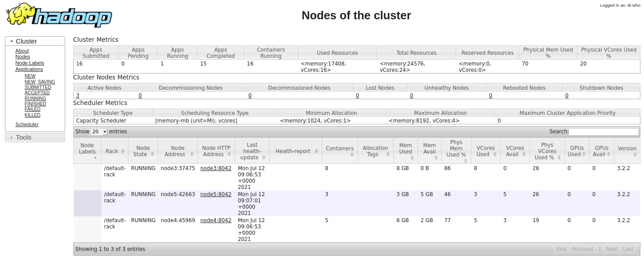Show RUNNING applications

coord(36,98)
